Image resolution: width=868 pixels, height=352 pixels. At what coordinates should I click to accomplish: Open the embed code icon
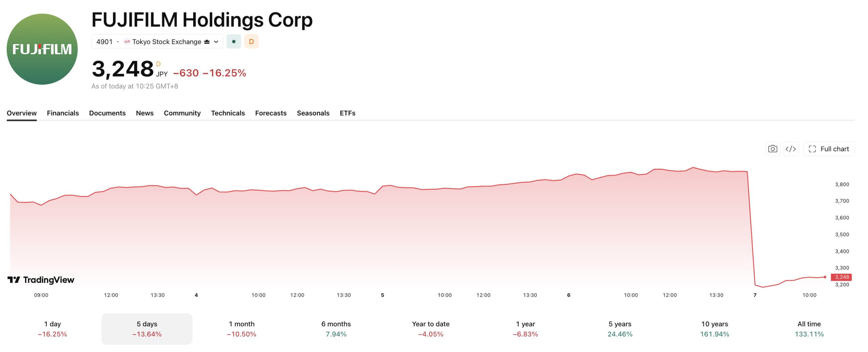coord(791,149)
